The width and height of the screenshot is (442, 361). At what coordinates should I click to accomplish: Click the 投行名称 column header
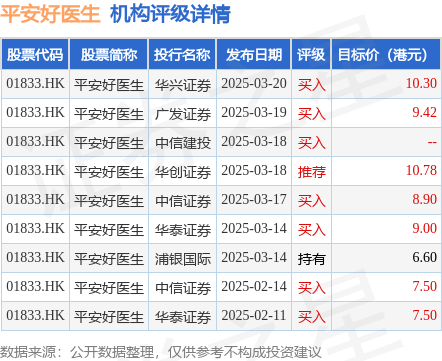(182, 55)
